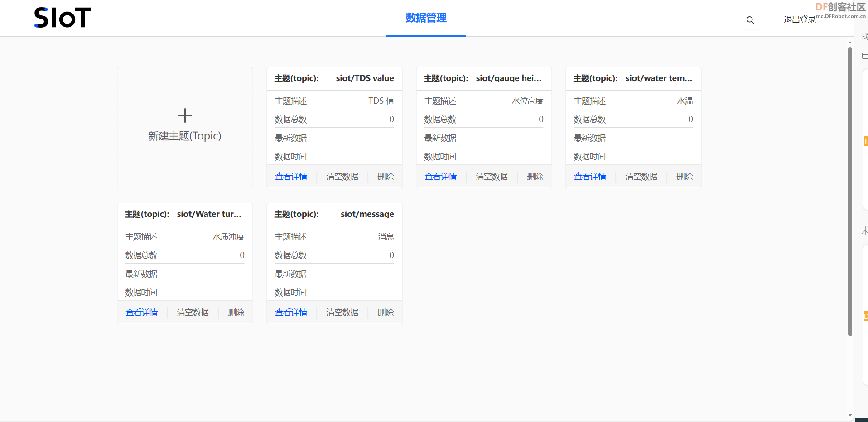868x422 pixels.
Task: Click the siot/TDS value topic title
Action: [x=365, y=78]
